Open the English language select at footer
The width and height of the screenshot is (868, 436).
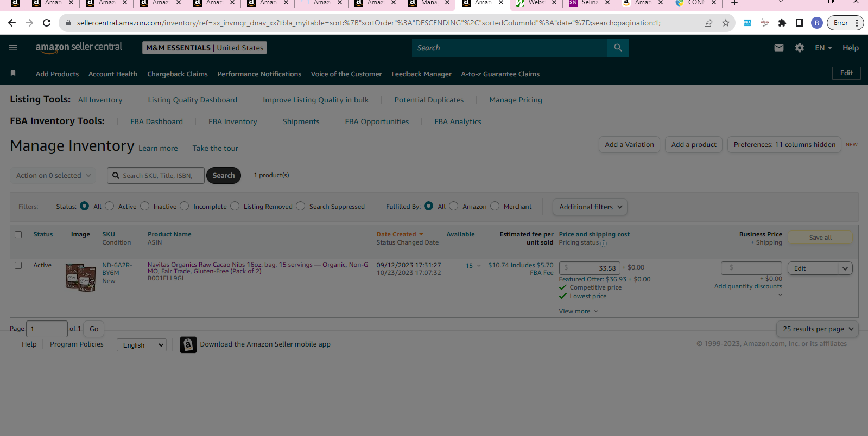pyautogui.click(x=142, y=345)
